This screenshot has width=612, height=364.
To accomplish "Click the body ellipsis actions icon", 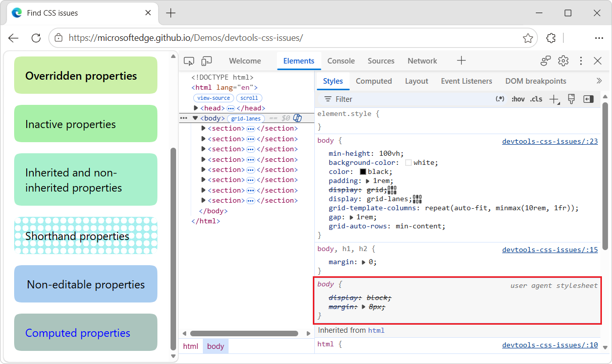I will coord(184,118).
